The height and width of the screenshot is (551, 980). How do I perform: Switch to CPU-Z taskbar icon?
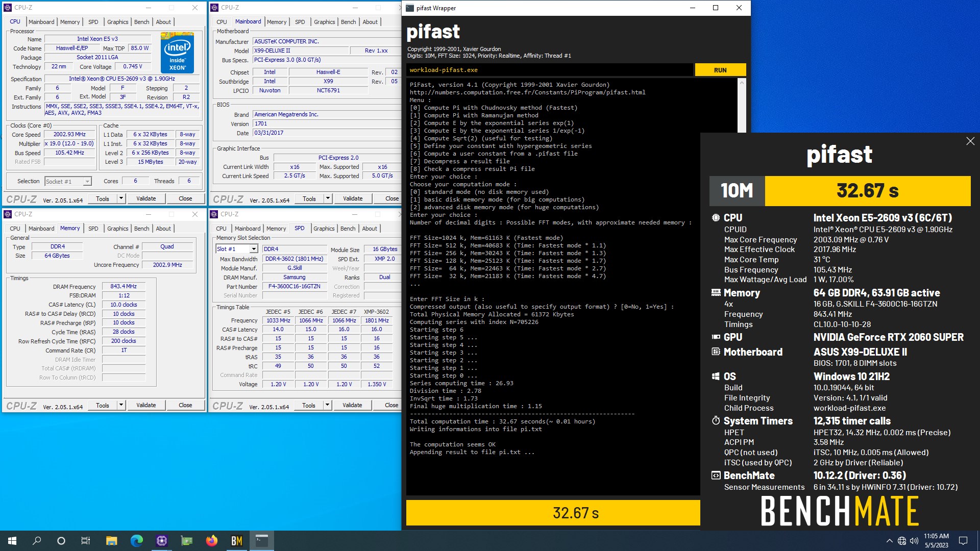161,541
